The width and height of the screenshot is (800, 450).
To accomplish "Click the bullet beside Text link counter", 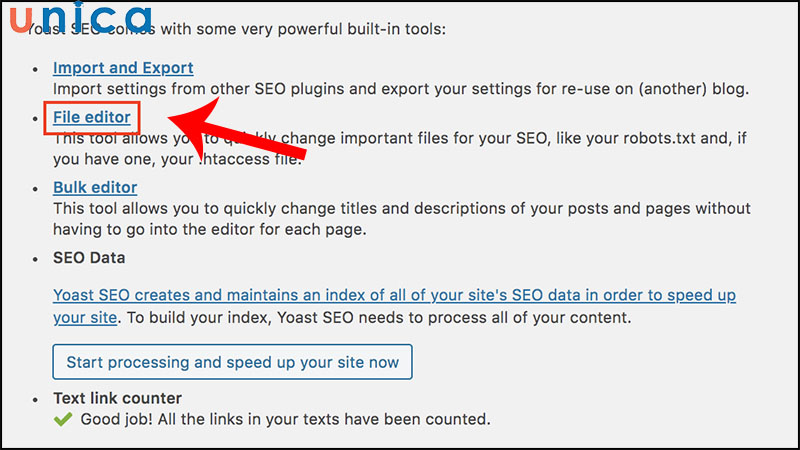I will point(37,399).
